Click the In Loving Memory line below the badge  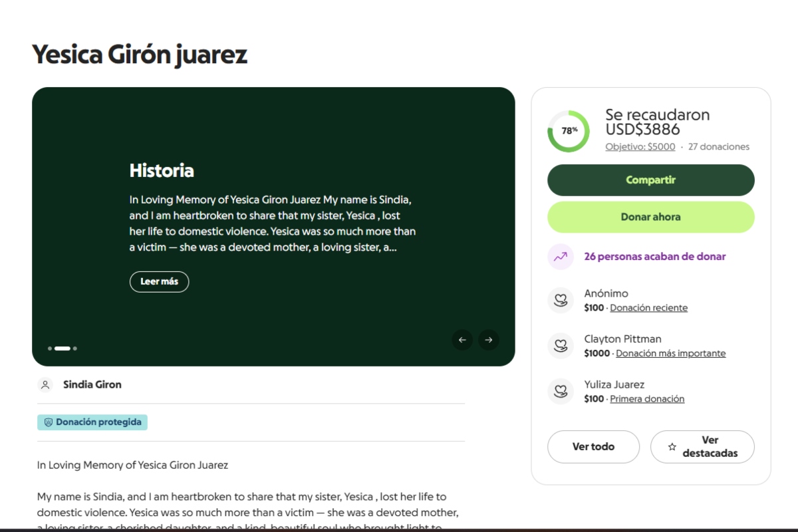(132, 465)
